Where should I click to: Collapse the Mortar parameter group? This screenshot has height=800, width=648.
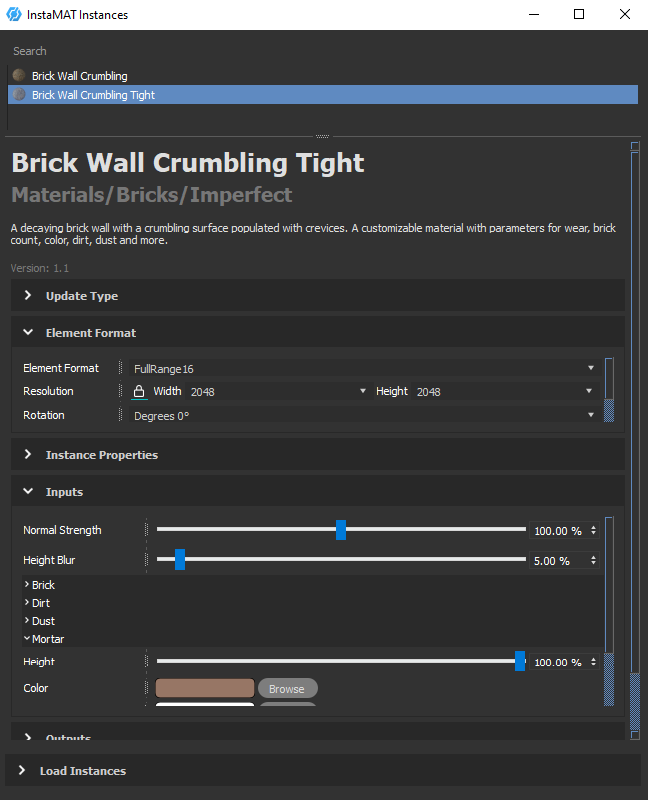pos(27,638)
